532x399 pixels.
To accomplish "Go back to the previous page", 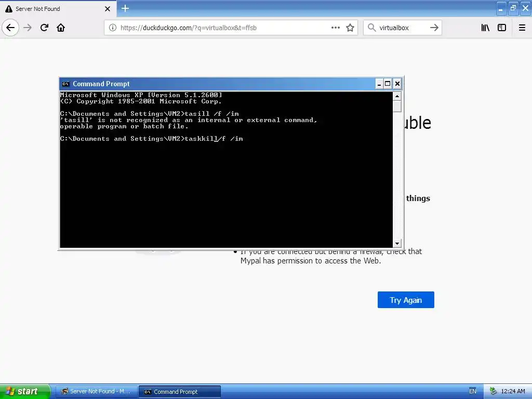I will click(x=10, y=28).
